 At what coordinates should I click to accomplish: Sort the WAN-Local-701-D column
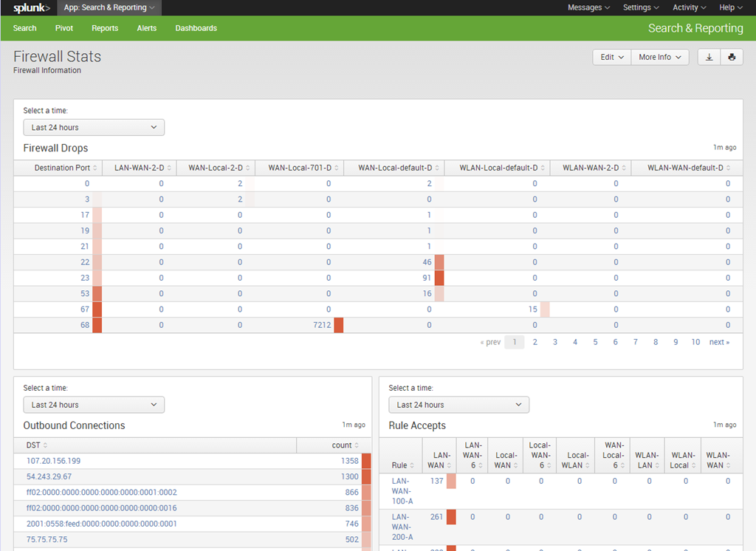point(299,168)
